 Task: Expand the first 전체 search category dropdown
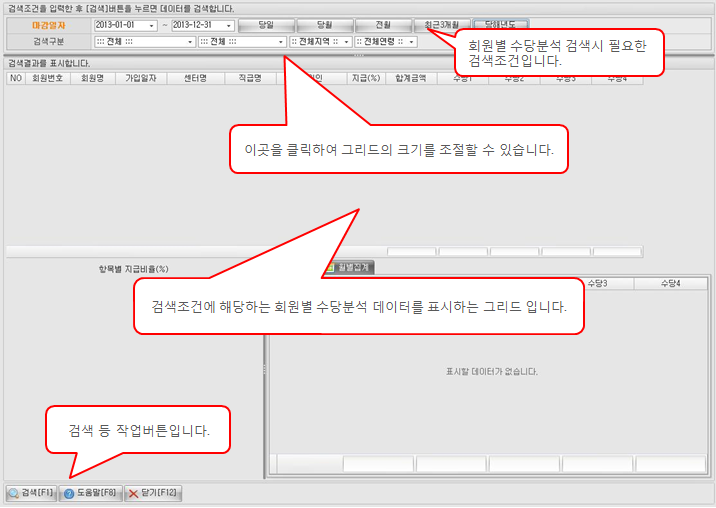pyautogui.click(x=190, y=42)
